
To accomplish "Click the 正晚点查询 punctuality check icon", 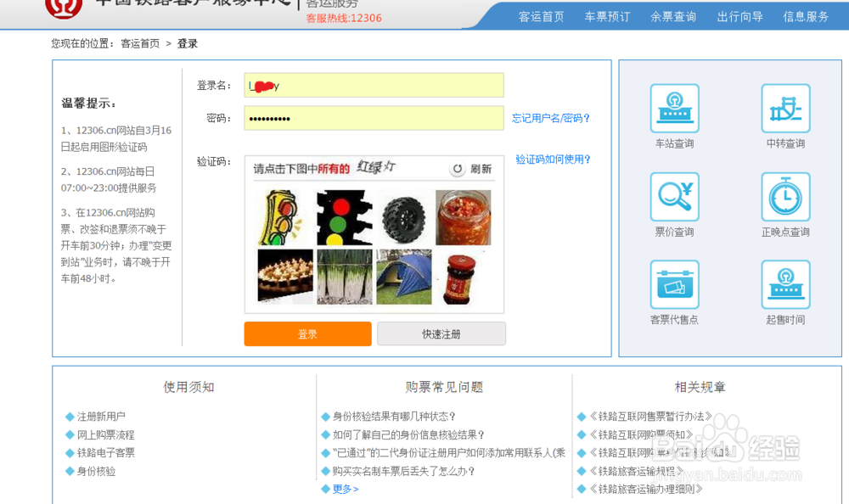I will [784, 196].
